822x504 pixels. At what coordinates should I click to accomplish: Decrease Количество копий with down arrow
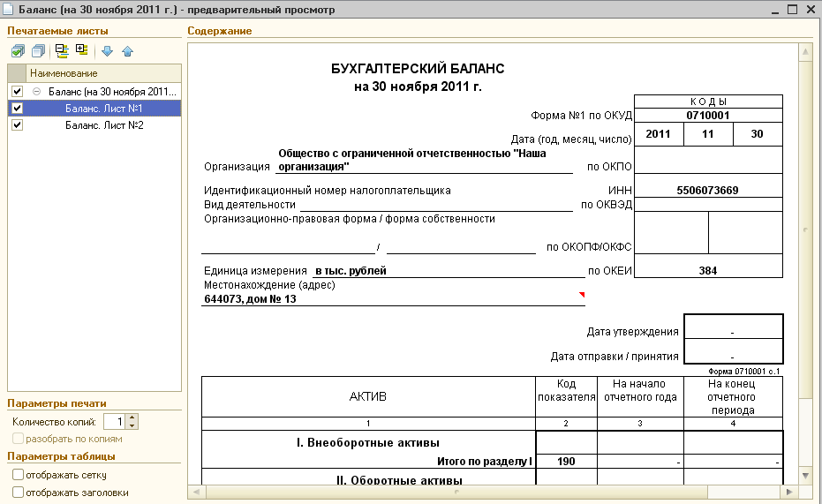point(132,425)
